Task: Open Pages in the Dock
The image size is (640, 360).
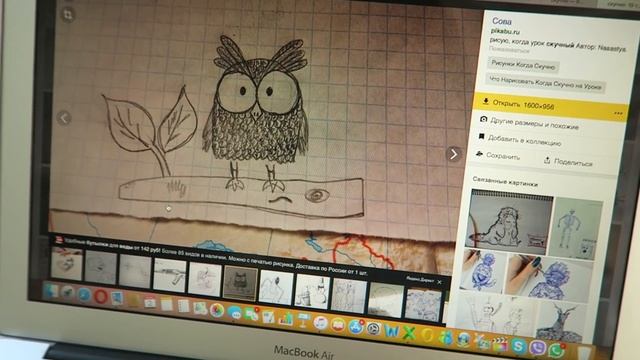Action: (268, 317)
